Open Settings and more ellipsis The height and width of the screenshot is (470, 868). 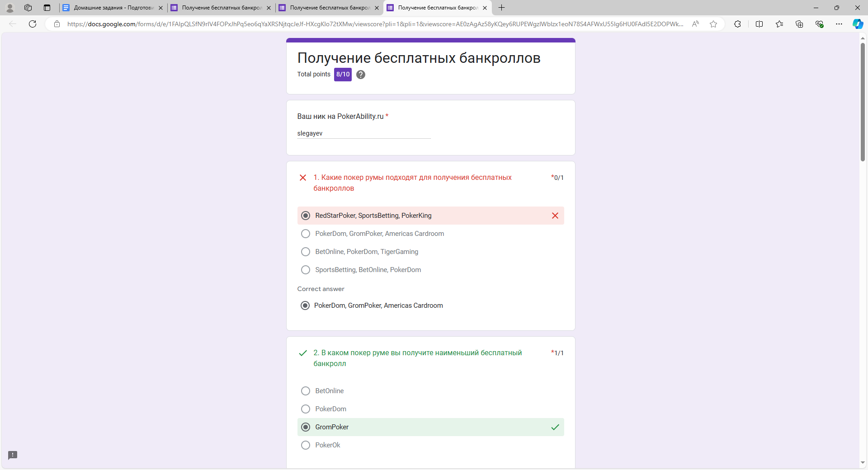point(839,24)
